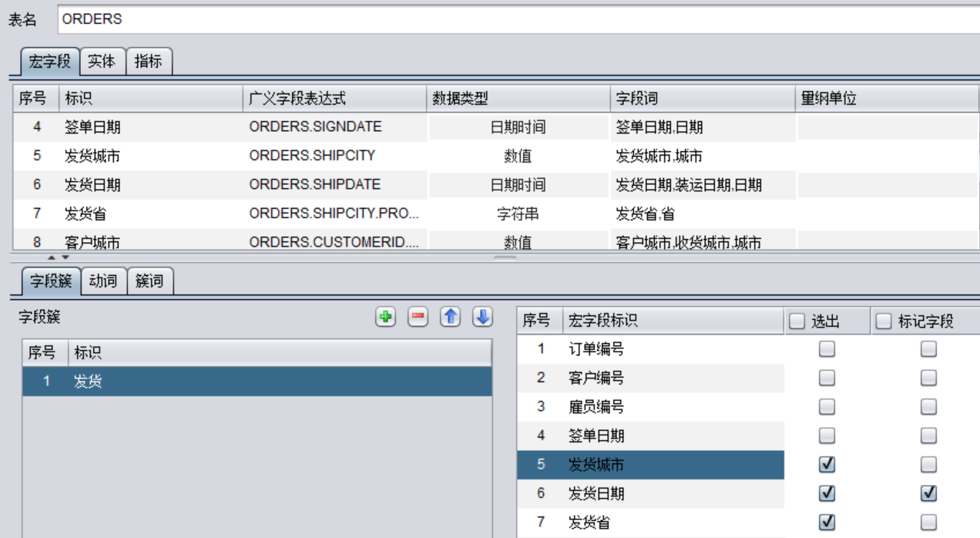Click the table name input field ORDERS

(518, 19)
